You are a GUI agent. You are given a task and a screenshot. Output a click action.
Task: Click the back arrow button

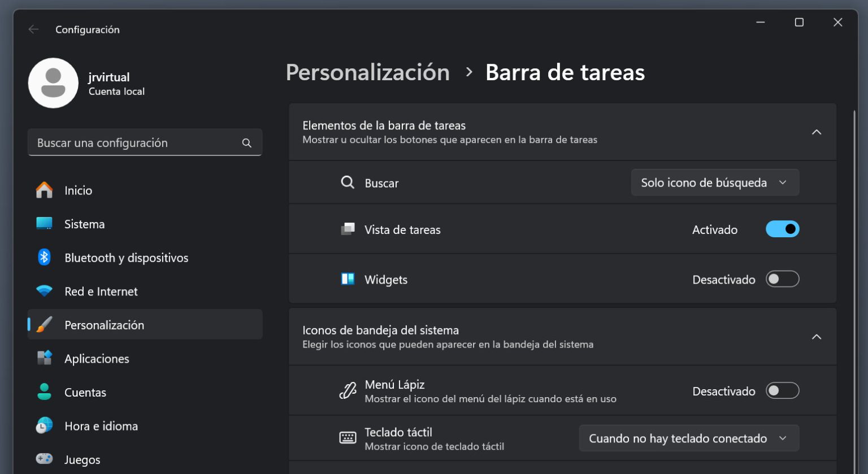point(33,29)
